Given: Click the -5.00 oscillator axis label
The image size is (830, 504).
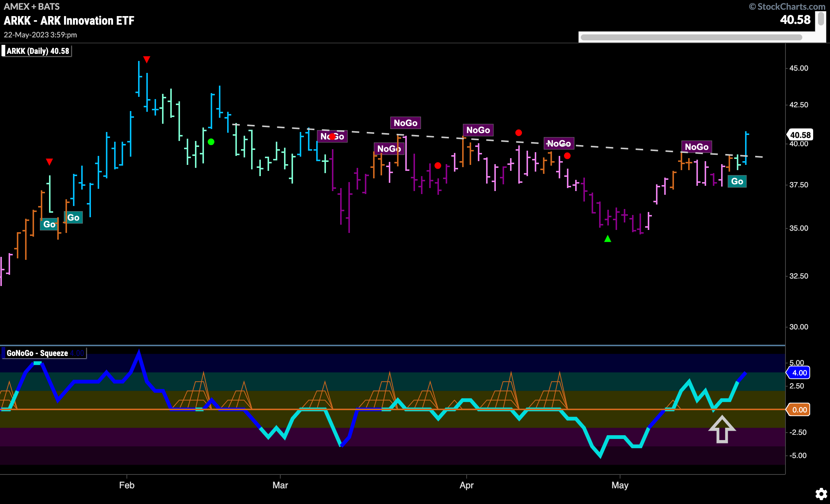Looking at the screenshot, I should [798, 455].
